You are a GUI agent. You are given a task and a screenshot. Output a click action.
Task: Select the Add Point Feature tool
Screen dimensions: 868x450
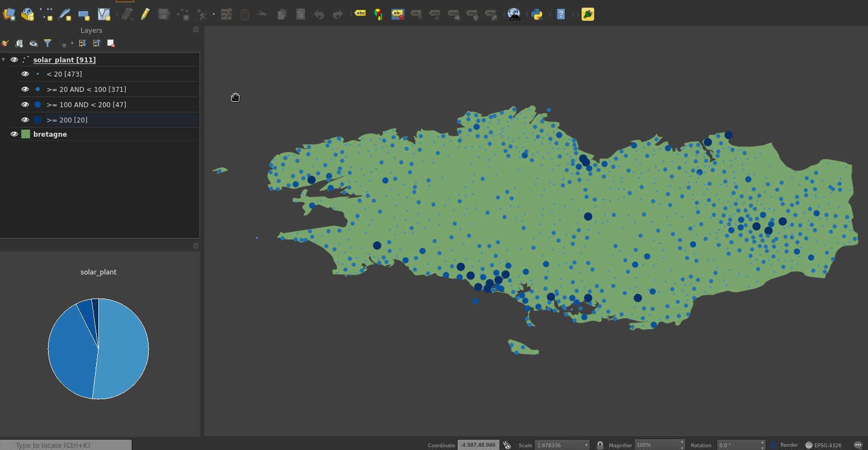183,14
